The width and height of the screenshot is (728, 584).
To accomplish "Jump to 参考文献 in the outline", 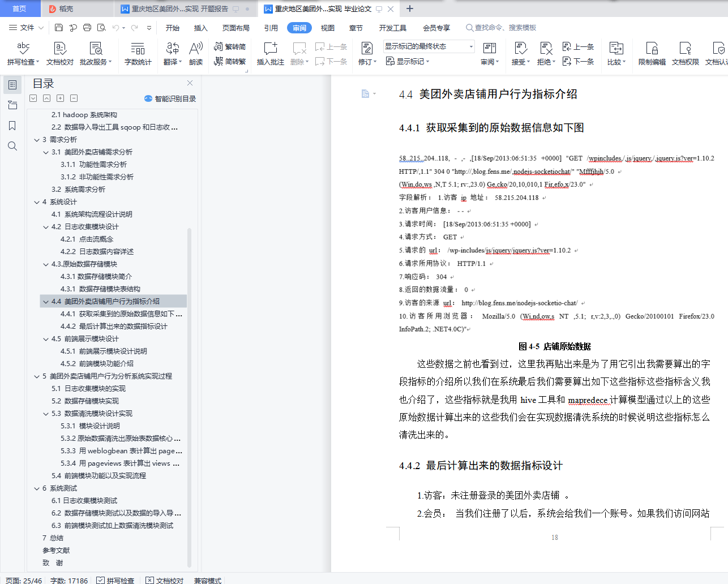I will 56,551.
